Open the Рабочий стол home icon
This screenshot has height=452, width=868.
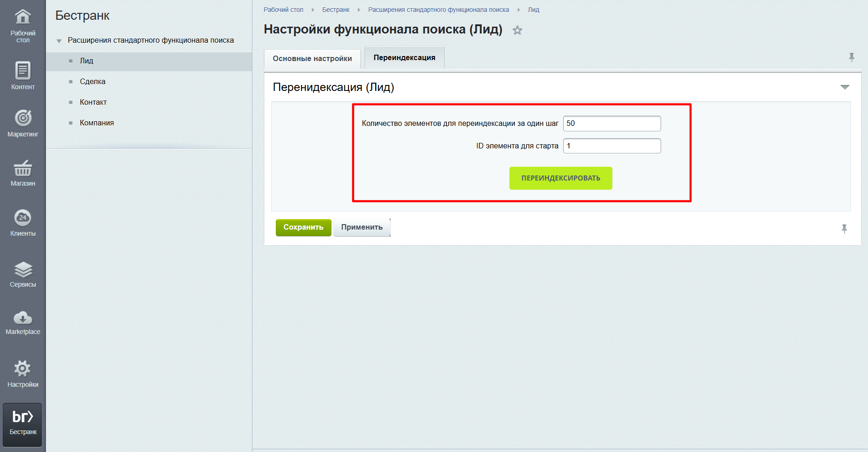23,17
